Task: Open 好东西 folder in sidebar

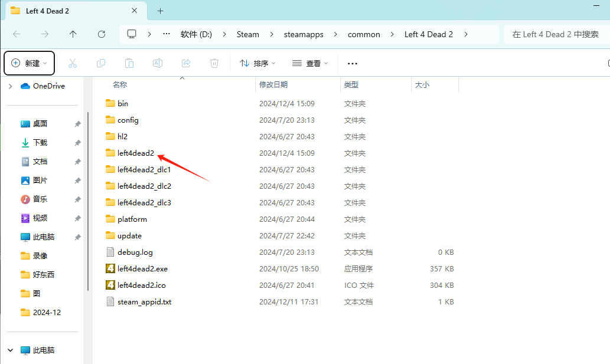Action: (37, 275)
